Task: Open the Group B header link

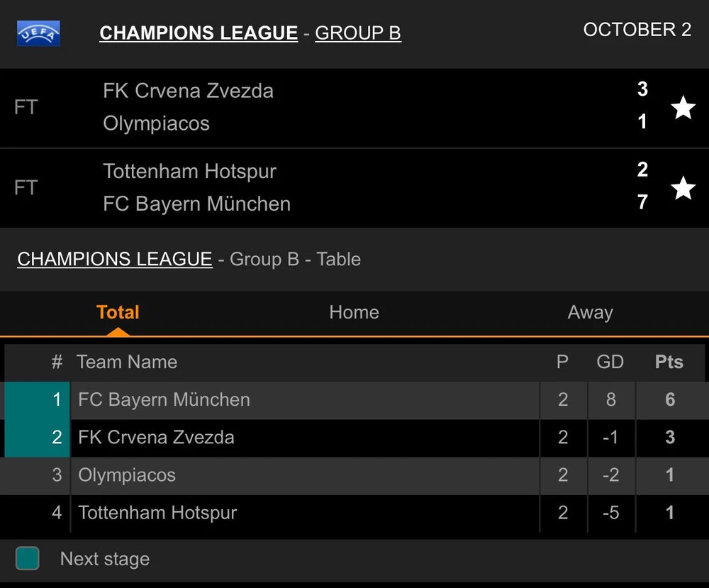Action: (358, 33)
